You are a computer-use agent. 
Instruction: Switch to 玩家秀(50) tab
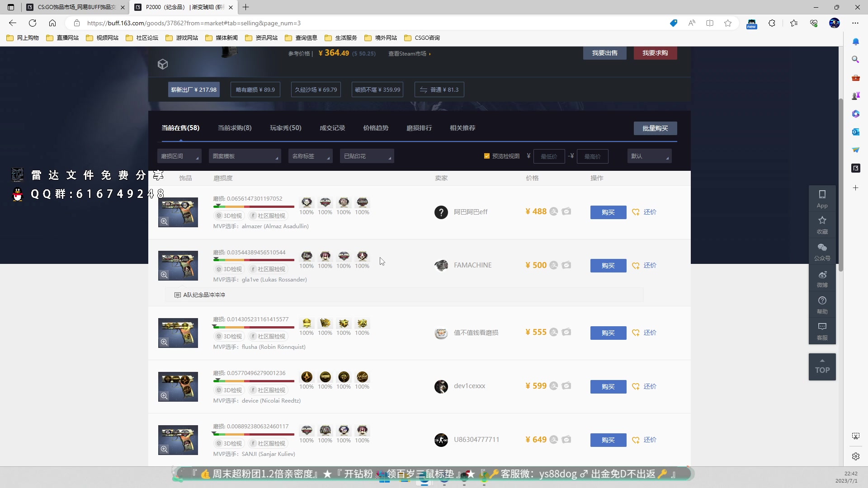pyautogui.click(x=286, y=128)
